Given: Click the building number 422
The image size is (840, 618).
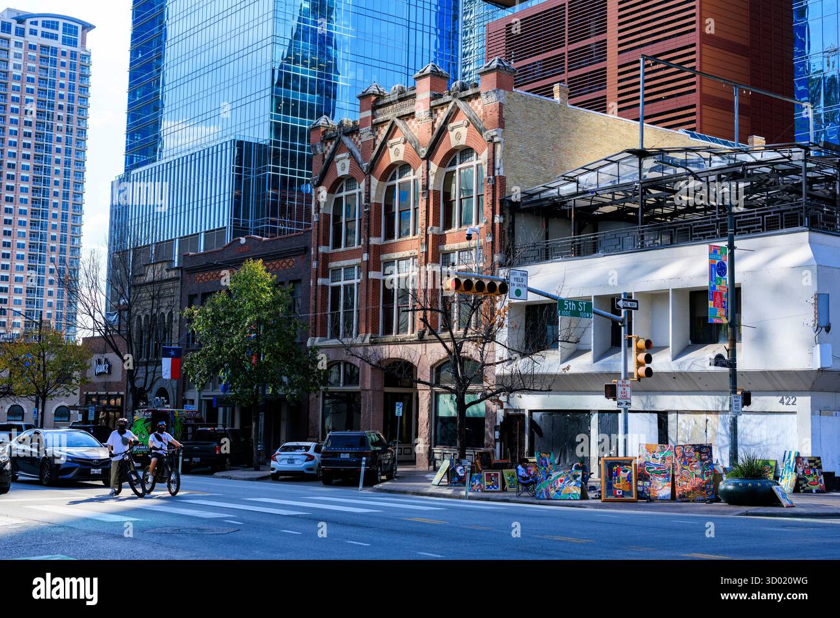Looking at the screenshot, I should coord(787,401).
